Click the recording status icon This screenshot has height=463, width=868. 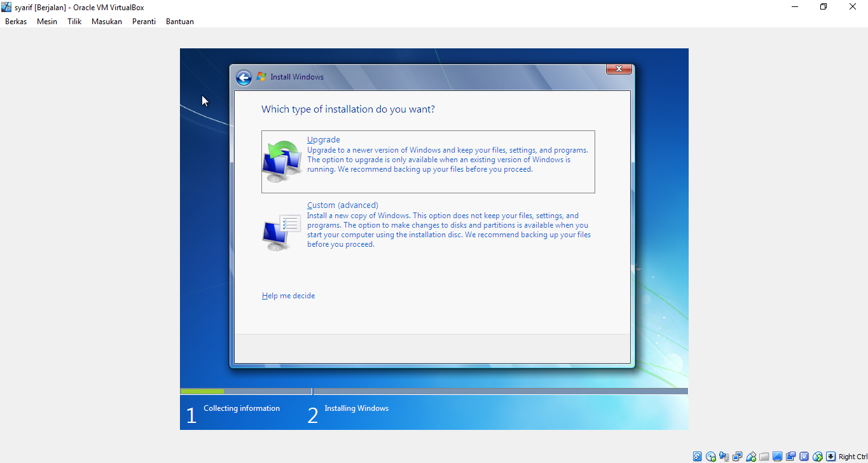coord(790,457)
